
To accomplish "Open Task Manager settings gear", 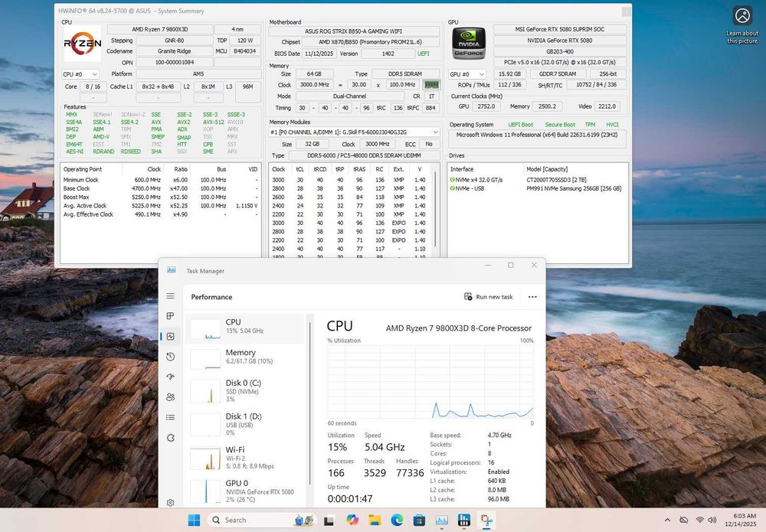I will click(171, 502).
